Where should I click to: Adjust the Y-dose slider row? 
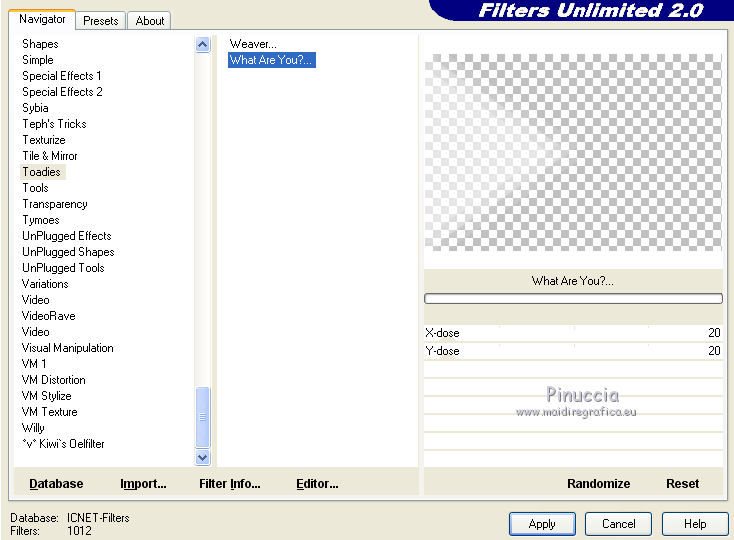573,350
